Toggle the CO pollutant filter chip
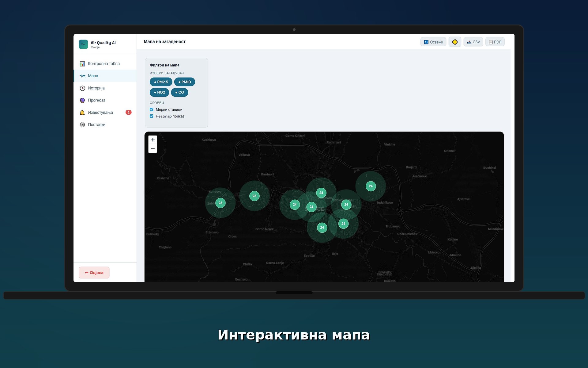 pyautogui.click(x=179, y=92)
